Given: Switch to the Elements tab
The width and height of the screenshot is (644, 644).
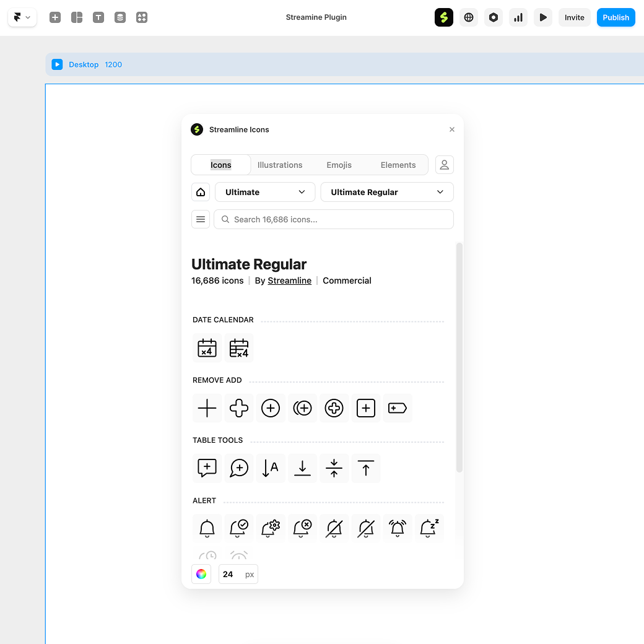Looking at the screenshot, I should click(x=398, y=165).
